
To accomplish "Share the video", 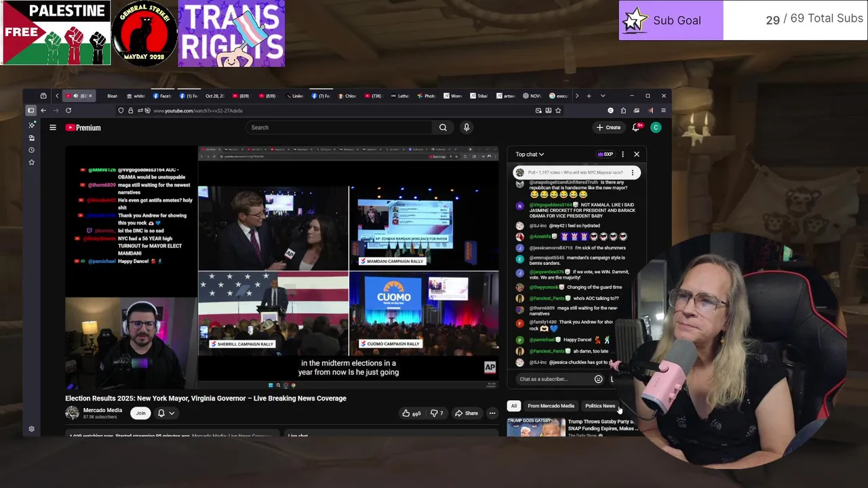I will pos(467,413).
